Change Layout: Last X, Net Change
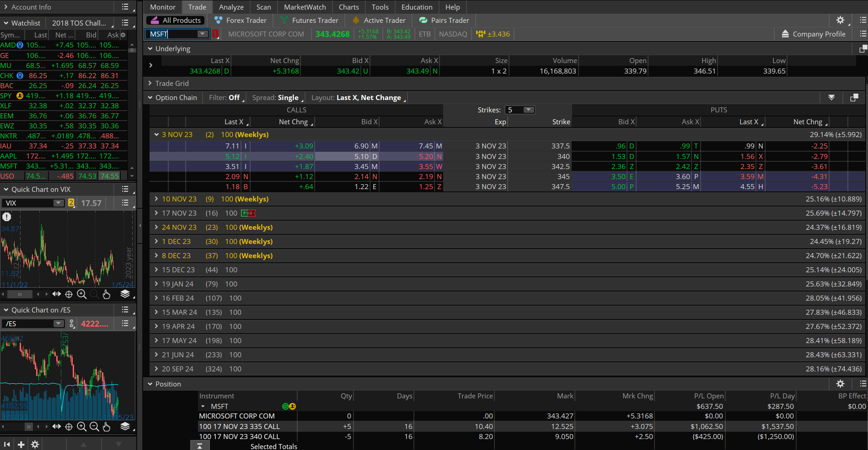This screenshot has height=450, width=868. pyautogui.click(x=358, y=97)
